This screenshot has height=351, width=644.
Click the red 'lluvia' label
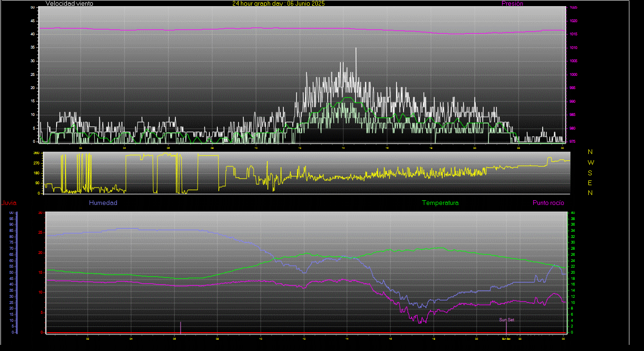(9, 203)
